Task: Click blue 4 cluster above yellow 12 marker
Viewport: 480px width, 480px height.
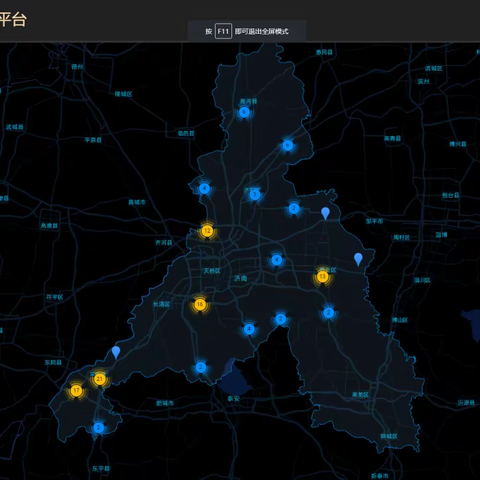Action: tap(204, 189)
